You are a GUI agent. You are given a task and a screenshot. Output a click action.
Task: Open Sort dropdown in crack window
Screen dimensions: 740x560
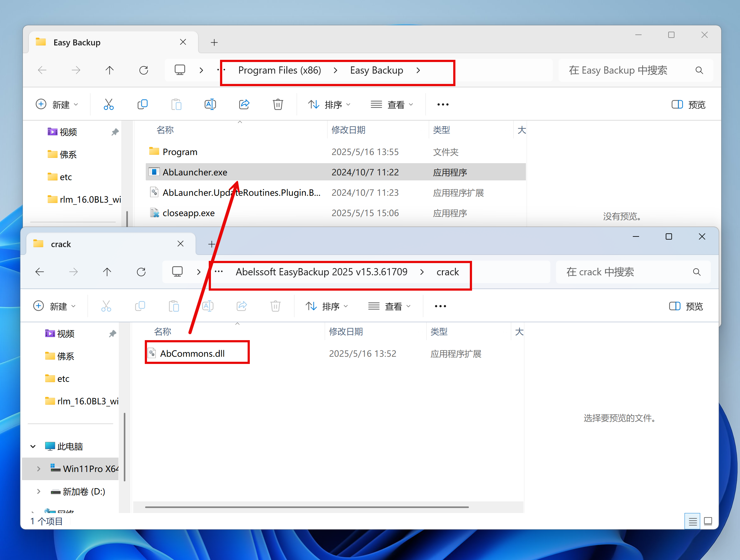tap(327, 306)
